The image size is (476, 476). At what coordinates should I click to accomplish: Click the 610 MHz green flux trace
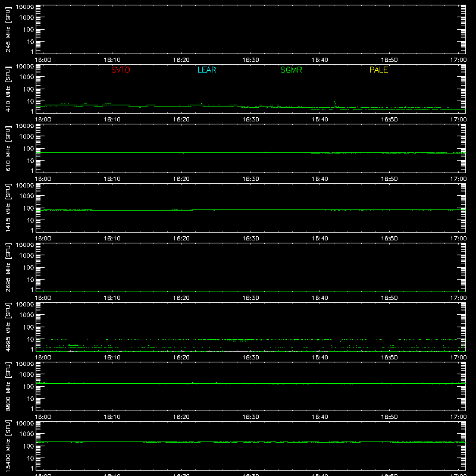point(250,153)
